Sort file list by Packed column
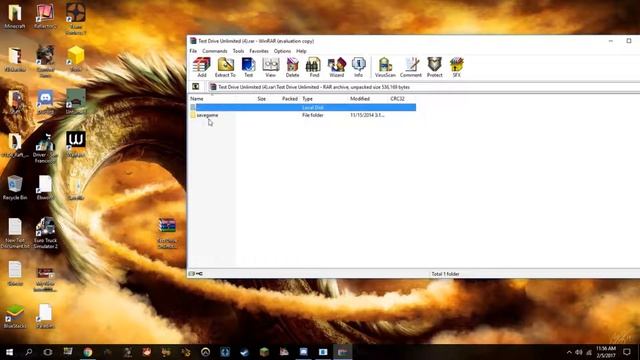 coord(290,99)
